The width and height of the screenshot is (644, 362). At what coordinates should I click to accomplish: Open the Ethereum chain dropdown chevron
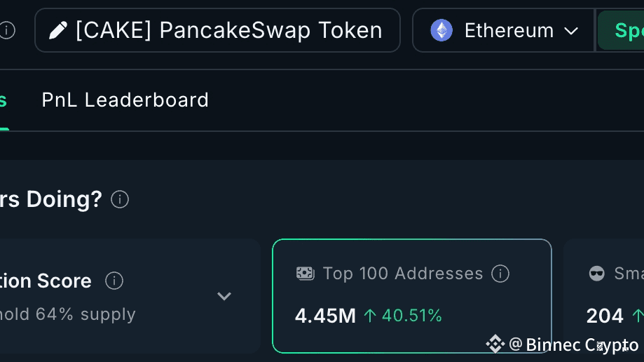tap(571, 31)
